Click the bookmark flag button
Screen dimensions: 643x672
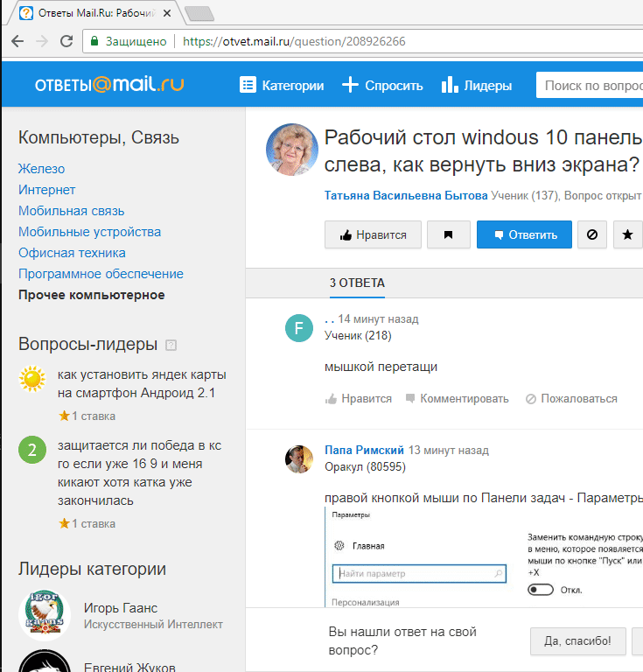click(449, 234)
